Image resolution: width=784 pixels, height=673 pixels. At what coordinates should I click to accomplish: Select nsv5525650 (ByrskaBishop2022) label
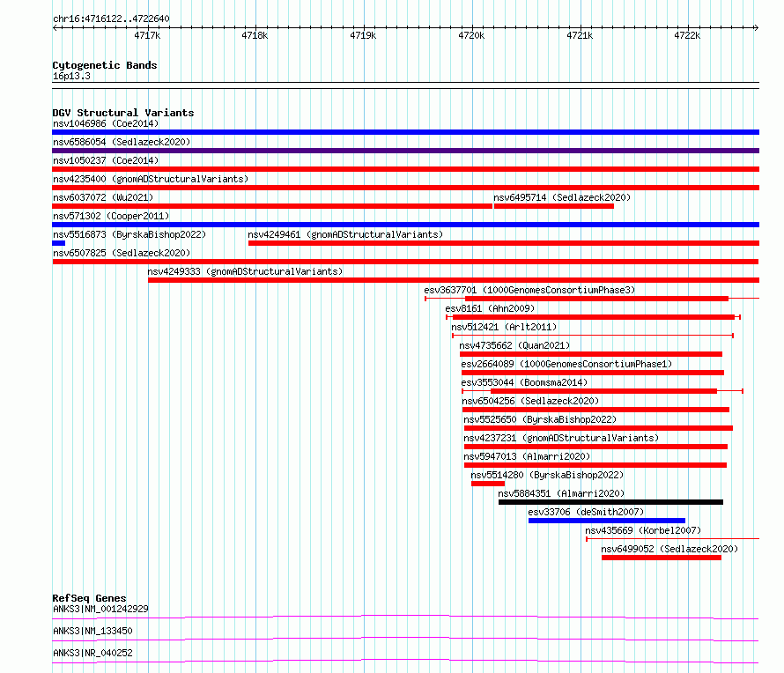540,419
